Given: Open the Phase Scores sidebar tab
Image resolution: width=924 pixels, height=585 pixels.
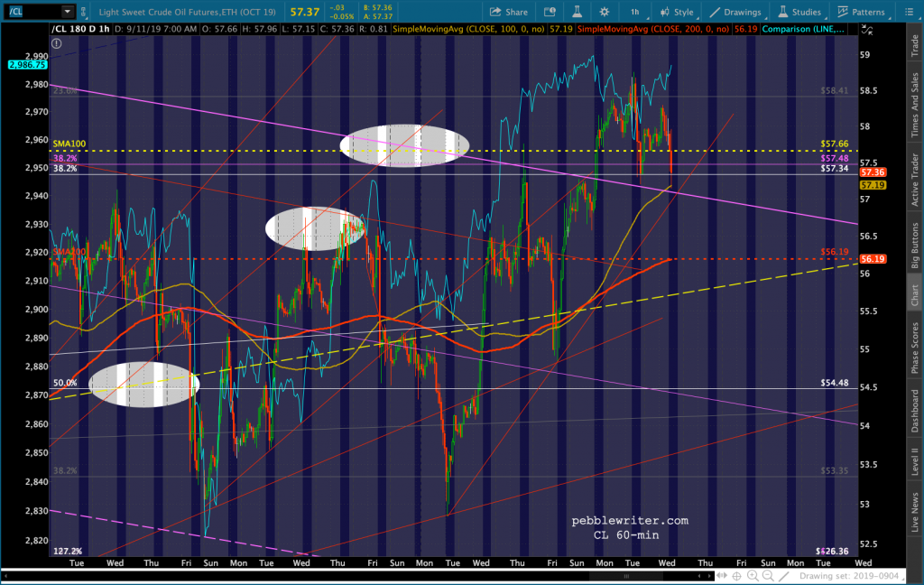Looking at the screenshot, I should (915, 348).
